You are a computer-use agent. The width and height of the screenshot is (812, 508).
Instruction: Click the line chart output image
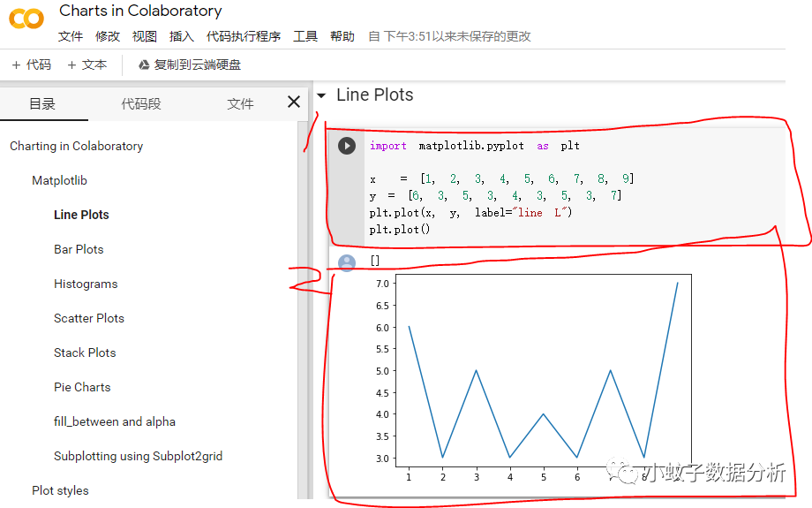[533, 378]
